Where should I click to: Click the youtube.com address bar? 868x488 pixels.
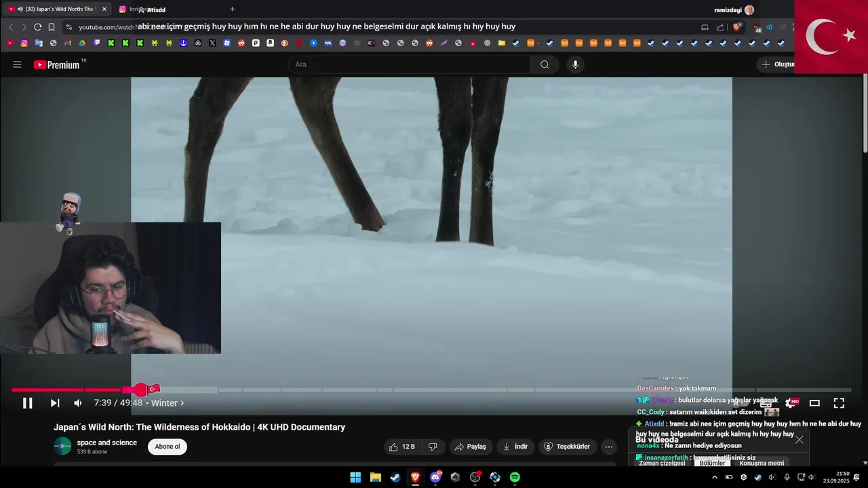[x=380, y=27]
